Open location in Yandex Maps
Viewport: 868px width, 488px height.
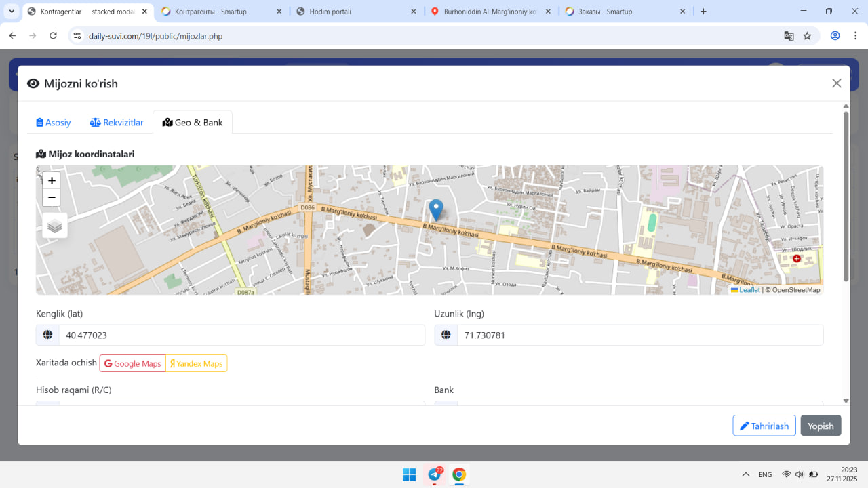tap(197, 364)
